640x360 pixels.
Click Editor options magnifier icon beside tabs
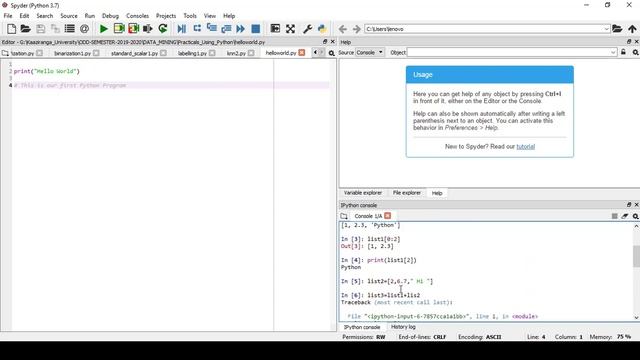[331, 53]
